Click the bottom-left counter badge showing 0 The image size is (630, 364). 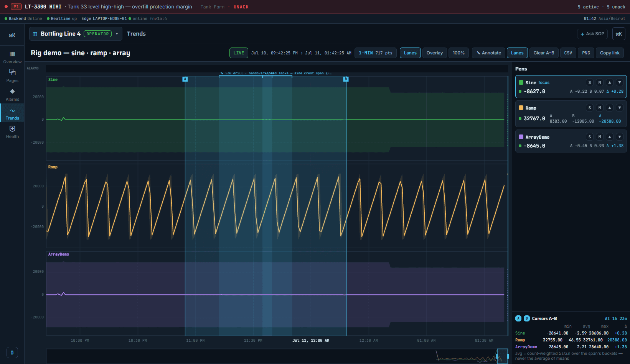(x=12, y=353)
